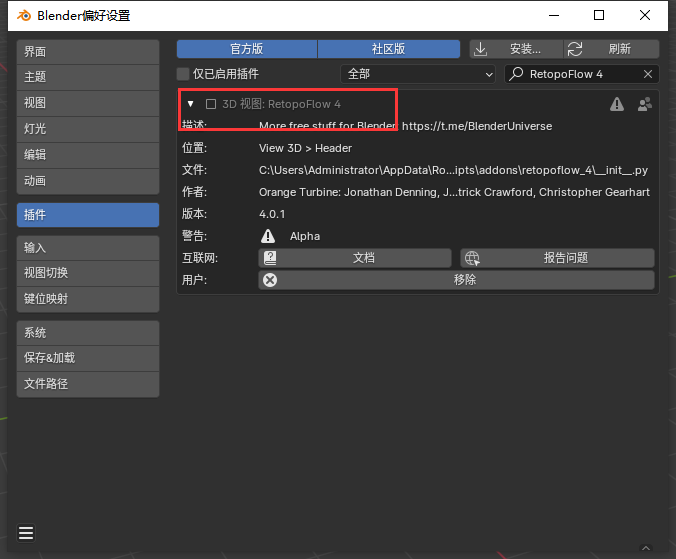Enable the 仅已启用插件 checkbox

click(183, 74)
